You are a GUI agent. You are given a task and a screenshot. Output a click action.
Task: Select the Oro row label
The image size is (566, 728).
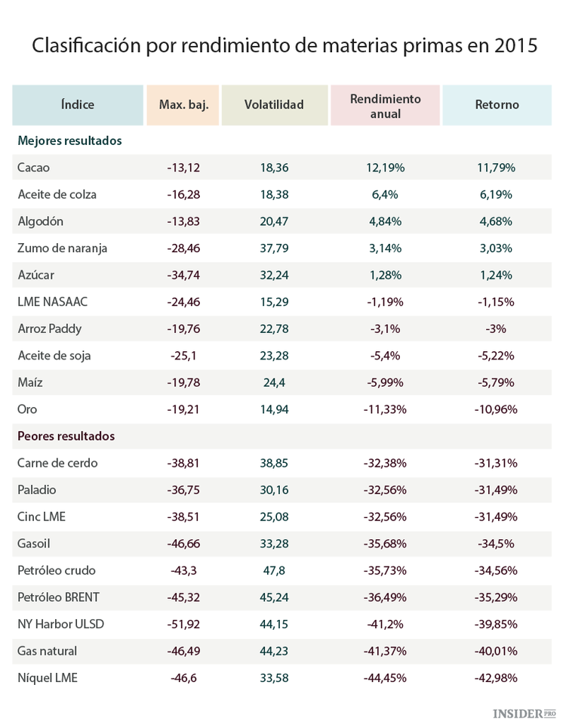coord(27,409)
